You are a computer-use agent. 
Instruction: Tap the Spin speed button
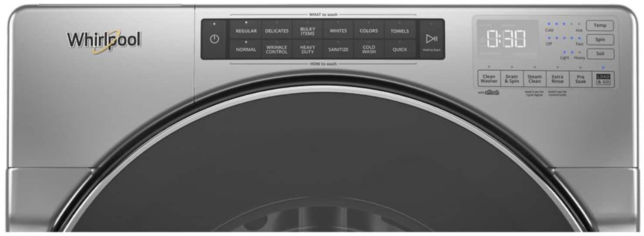click(600, 40)
